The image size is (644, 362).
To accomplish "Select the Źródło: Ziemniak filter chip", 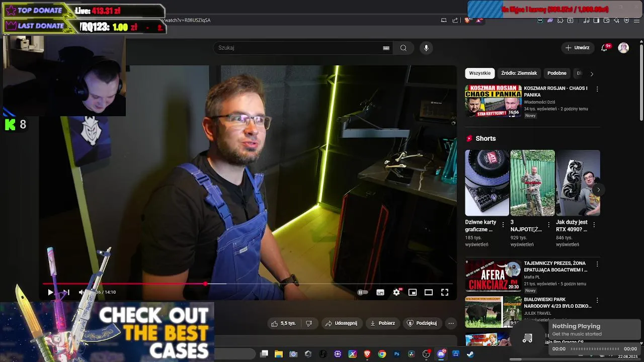I will tap(519, 73).
